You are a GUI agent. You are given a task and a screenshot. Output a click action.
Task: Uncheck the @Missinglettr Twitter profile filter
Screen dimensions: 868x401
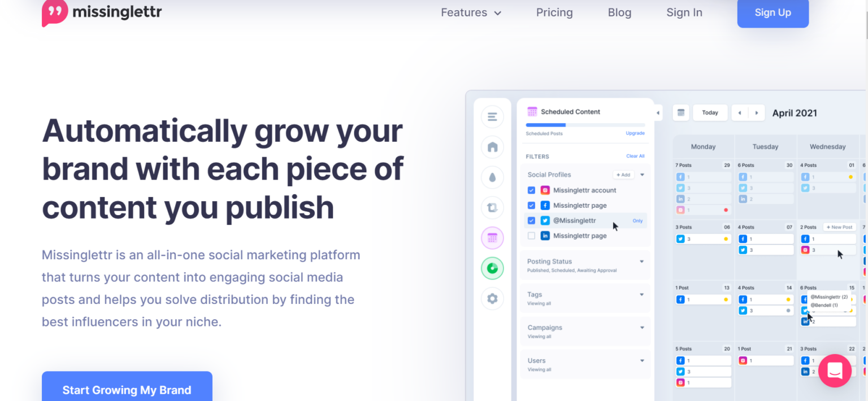531,220
